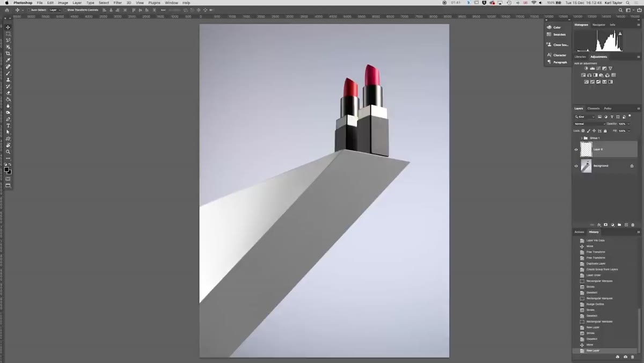
Task: Enable the Auto-Select checkbox
Action: [x=29, y=10]
